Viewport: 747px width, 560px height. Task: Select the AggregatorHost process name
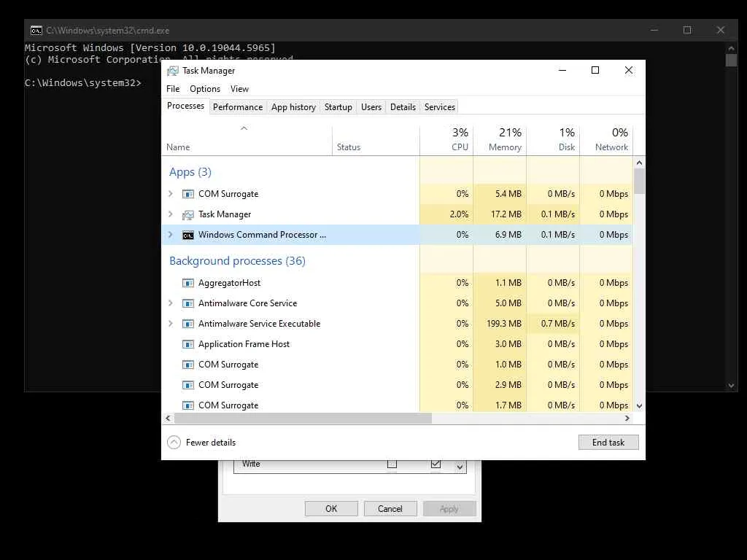[229, 283]
